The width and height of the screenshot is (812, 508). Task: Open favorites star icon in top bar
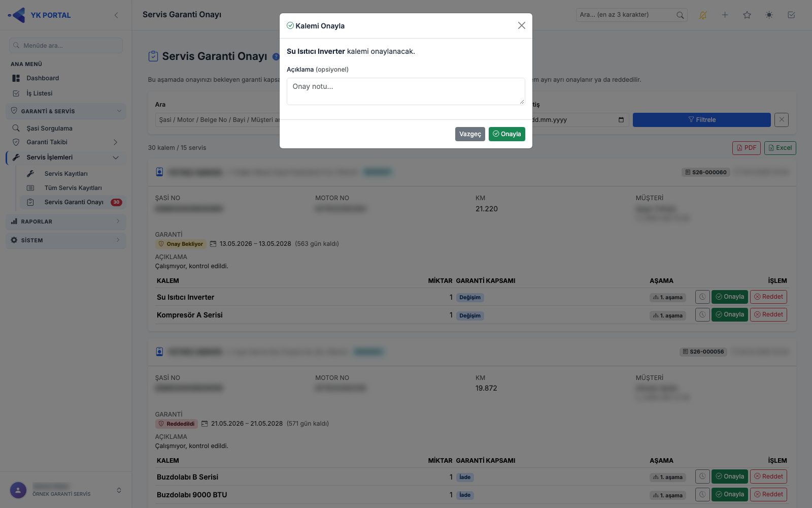point(747,15)
